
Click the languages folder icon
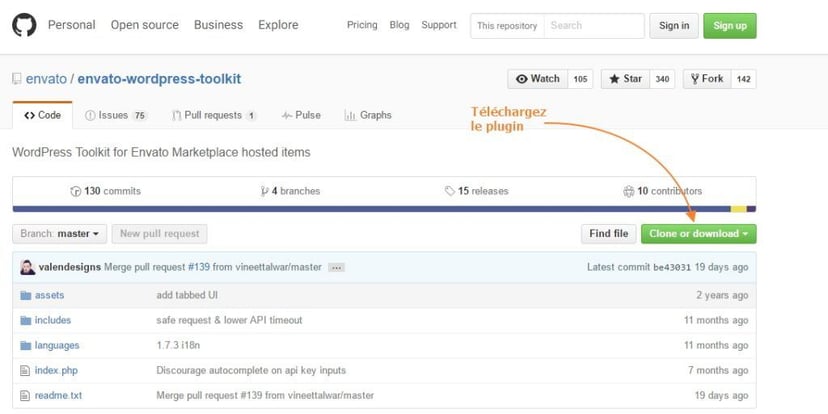[x=25, y=345]
